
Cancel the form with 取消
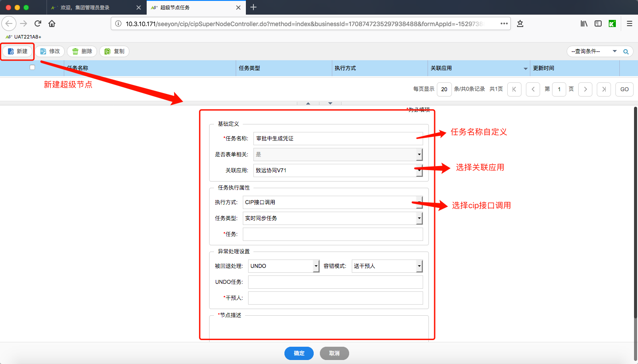pos(335,353)
